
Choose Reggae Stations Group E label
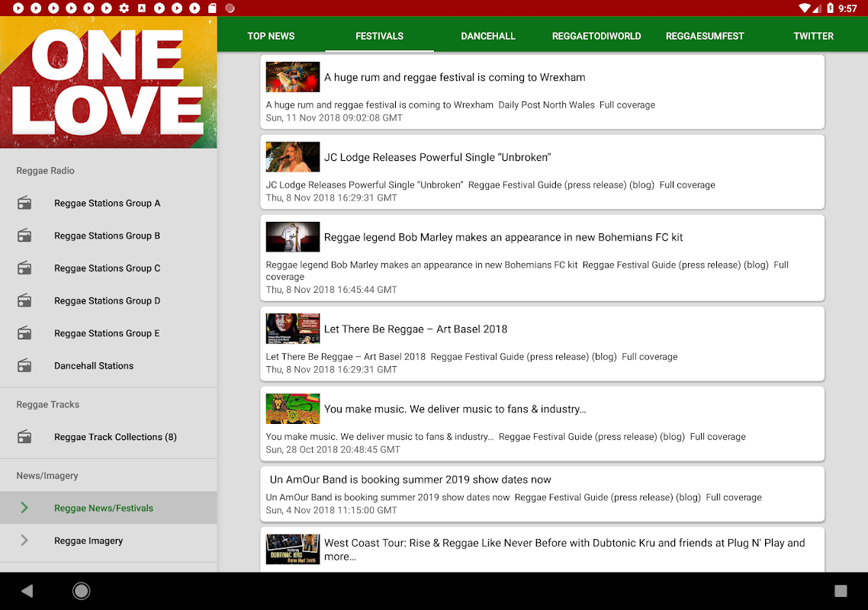click(107, 333)
